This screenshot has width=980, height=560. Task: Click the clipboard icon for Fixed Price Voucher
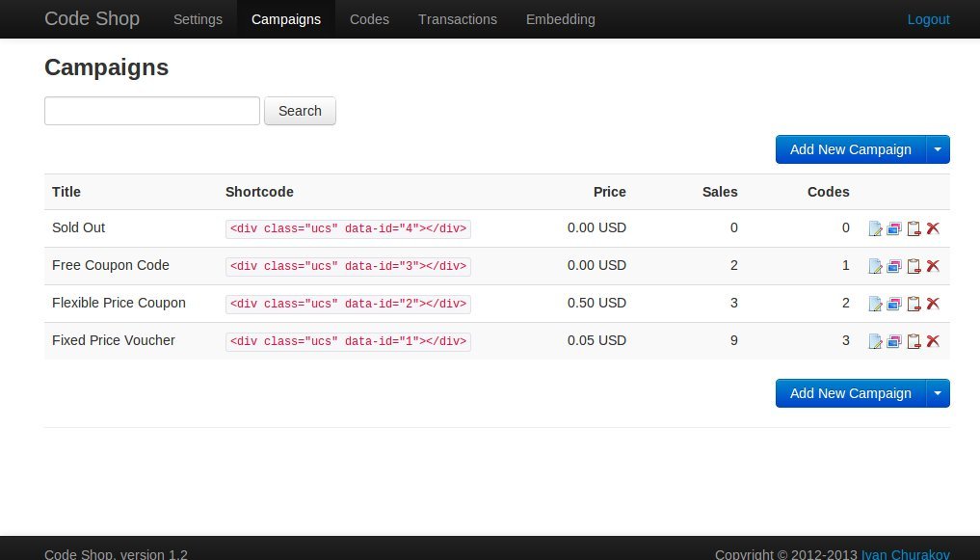pyautogui.click(x=914, y=341)
